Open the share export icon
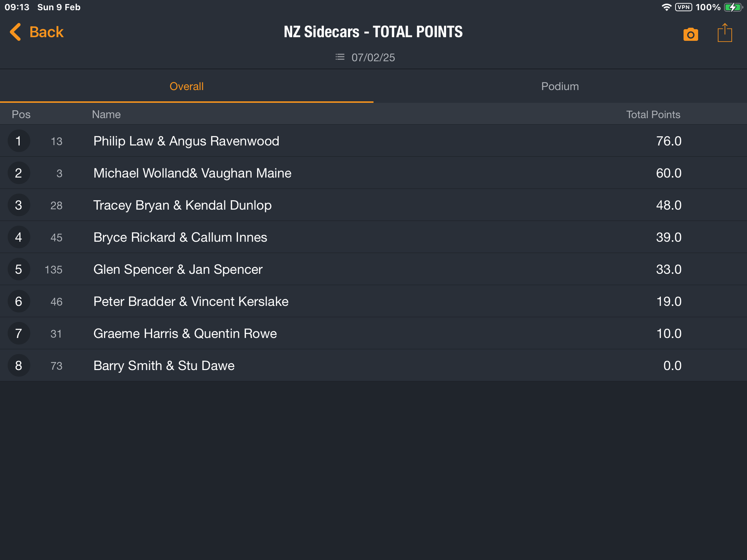This screenshot has height=560, width=747. pyautogui.click(x=724, y=33)
